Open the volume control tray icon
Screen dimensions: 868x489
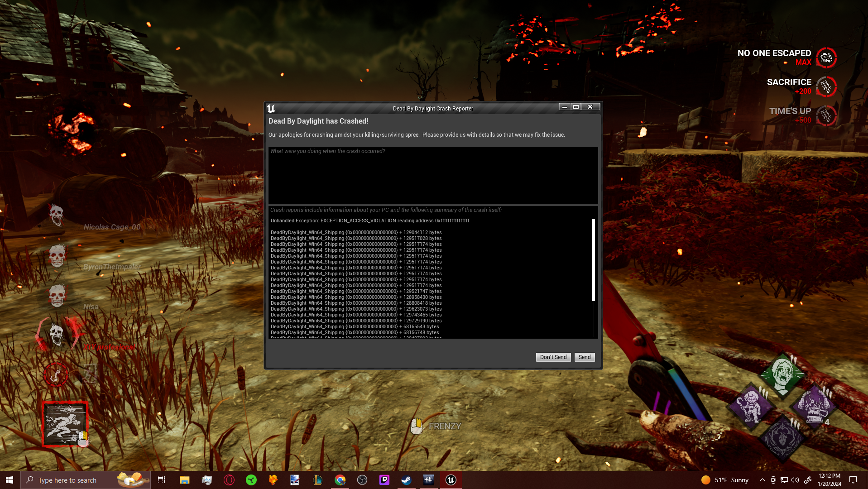795,480
